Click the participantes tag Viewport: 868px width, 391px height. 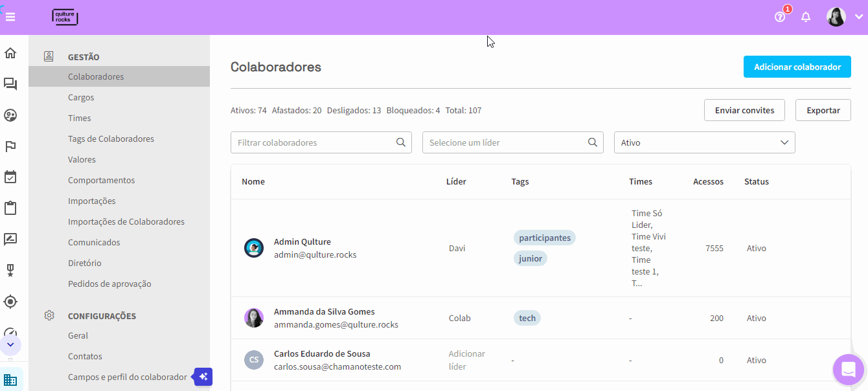545,238
